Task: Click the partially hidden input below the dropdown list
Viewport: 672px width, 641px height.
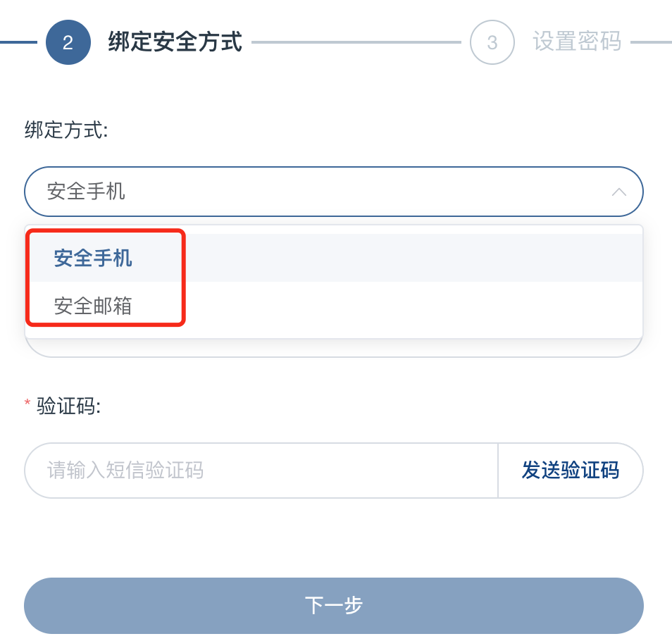Action: 333,348
